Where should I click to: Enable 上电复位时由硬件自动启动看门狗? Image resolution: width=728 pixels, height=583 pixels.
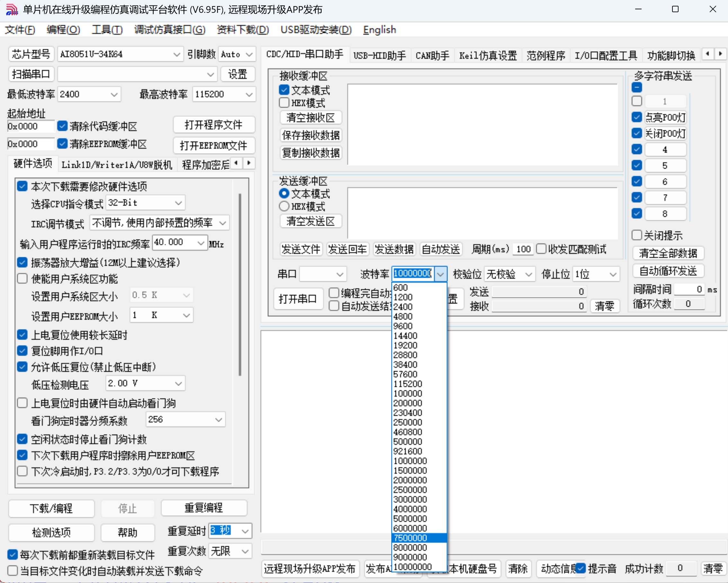pos(22,403)
